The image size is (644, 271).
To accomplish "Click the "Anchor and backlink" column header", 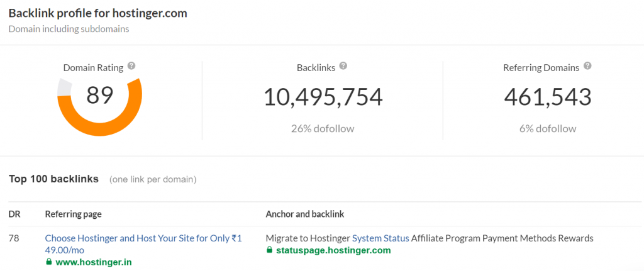I will tap(305, 214).
